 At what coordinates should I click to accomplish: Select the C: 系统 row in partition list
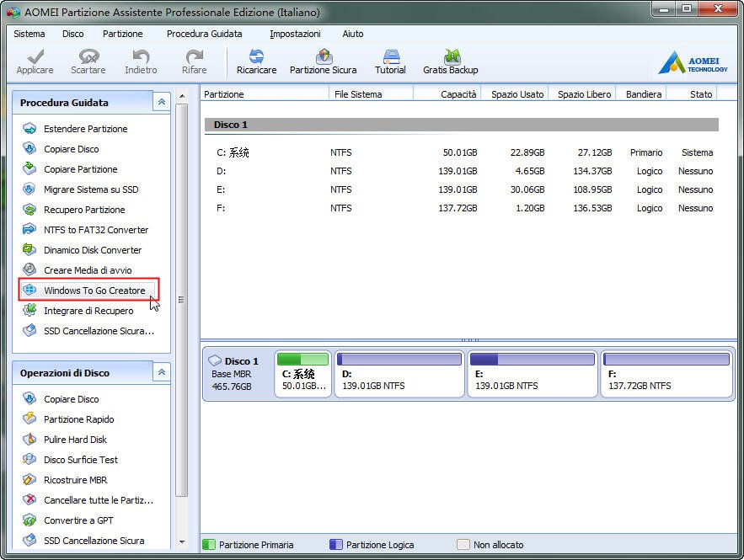(x=462, y=152)
